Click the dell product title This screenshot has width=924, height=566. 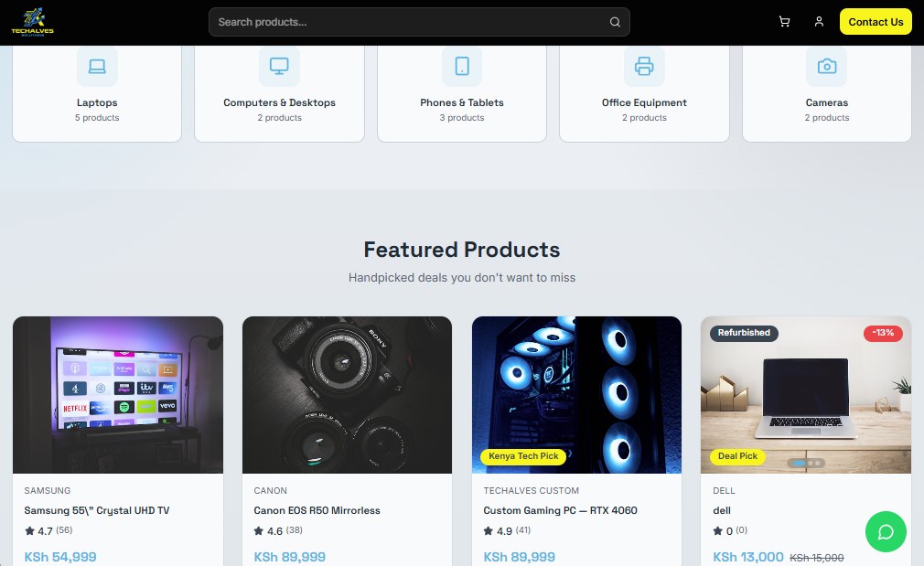pos(722,510)
